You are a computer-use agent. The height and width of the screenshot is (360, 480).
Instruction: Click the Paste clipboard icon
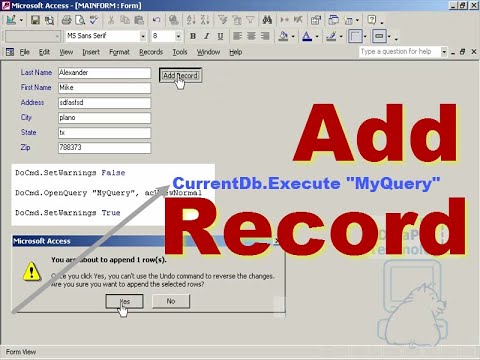(x=139, y=20)
